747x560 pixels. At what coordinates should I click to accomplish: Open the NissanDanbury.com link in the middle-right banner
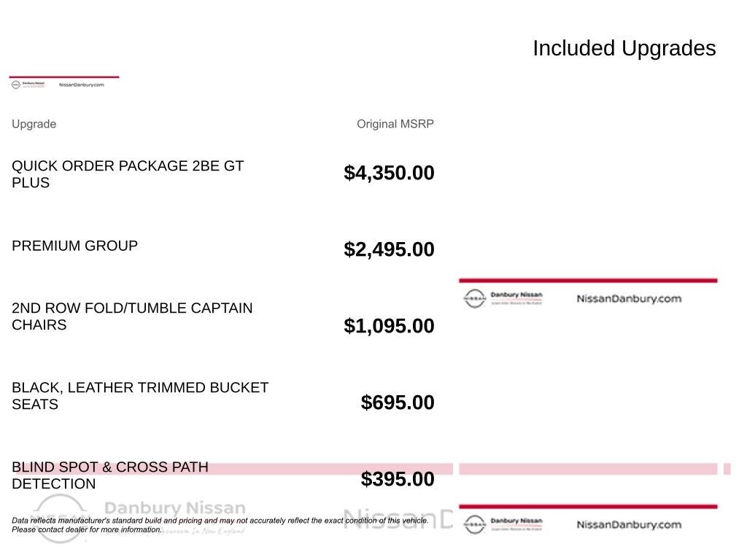628,298
